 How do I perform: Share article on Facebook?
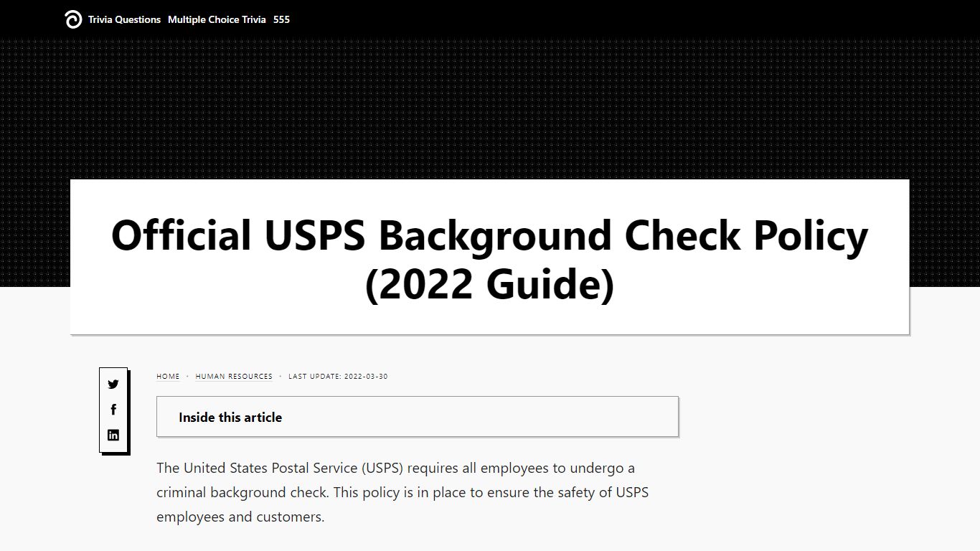point(113,410)
